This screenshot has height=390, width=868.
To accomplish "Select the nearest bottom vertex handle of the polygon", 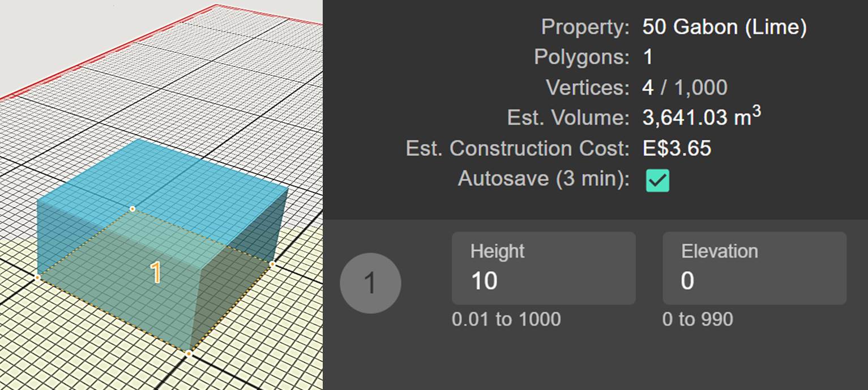I will point(189,353).
